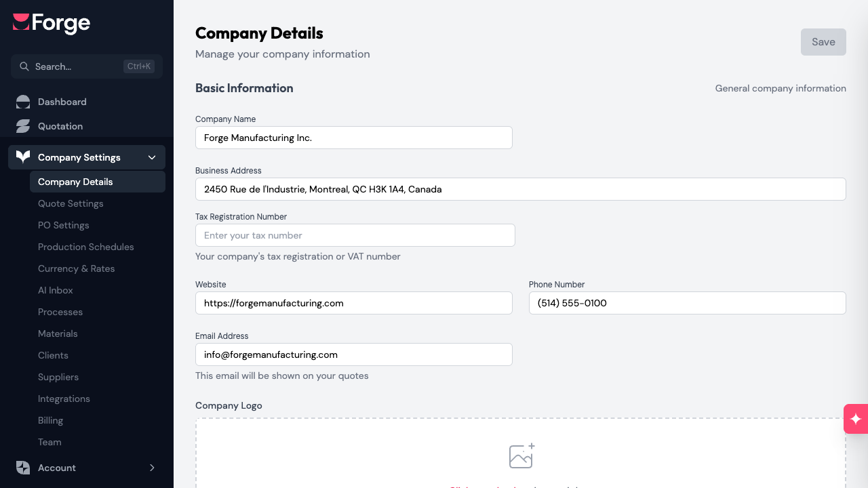
Task: Open the AI Inbox page
Action: point(56,290)
